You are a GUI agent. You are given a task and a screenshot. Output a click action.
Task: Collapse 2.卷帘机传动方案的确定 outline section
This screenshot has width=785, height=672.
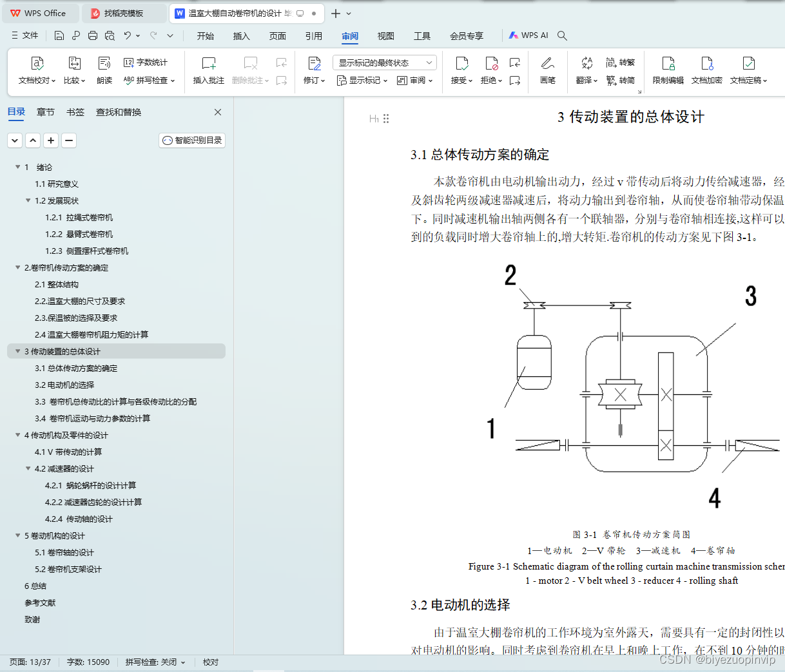click(18, 267)
